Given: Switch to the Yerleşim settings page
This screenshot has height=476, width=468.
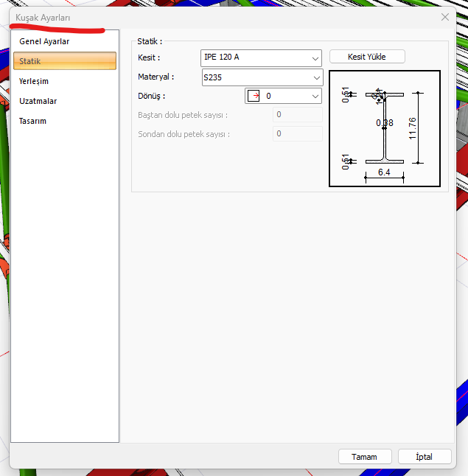Looking at the screenshot, I should [x=34, y=81].
